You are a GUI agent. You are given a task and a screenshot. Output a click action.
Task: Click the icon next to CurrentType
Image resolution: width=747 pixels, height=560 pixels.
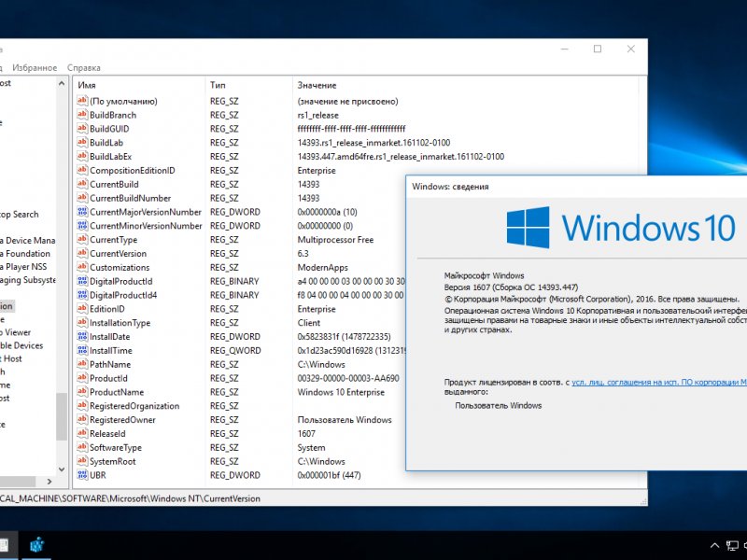click(x=82, y=240)
